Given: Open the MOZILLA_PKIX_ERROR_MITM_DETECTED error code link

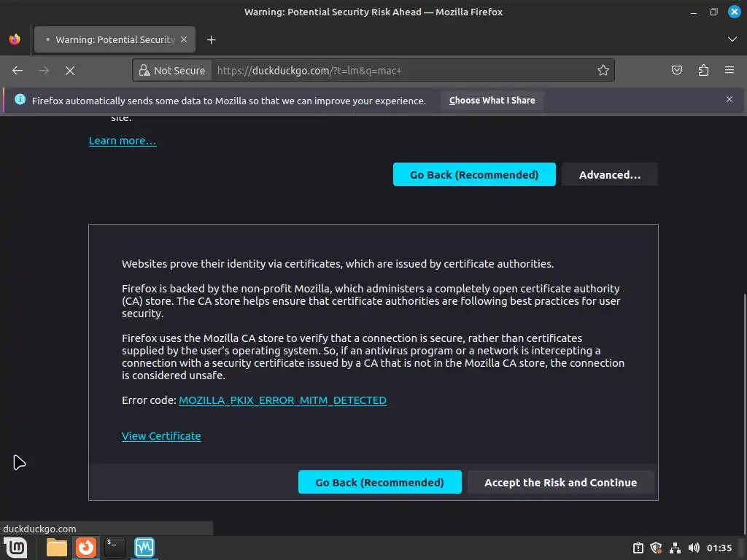Looking at the screenshot, I should tap(282, 400).
